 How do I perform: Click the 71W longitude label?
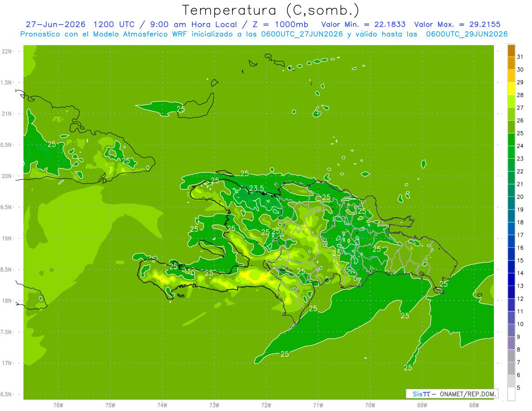pyautogui.click(x=318, y=405)
